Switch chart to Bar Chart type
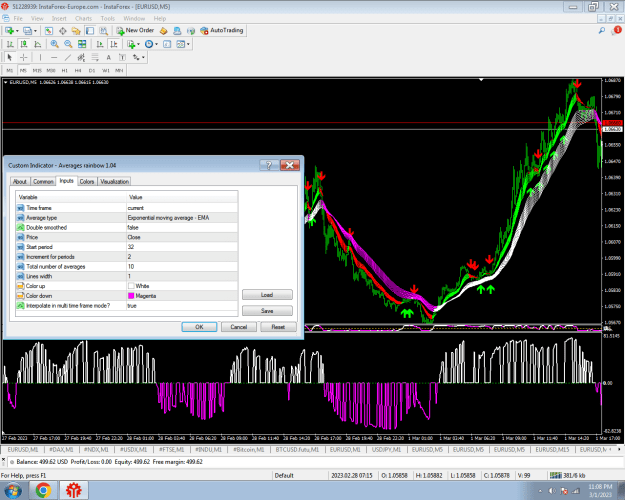This screenshot has height=500, width=625. coord(10,44)
